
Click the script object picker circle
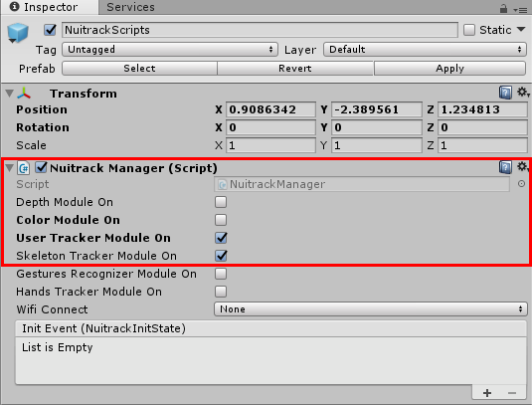(521, 184)
